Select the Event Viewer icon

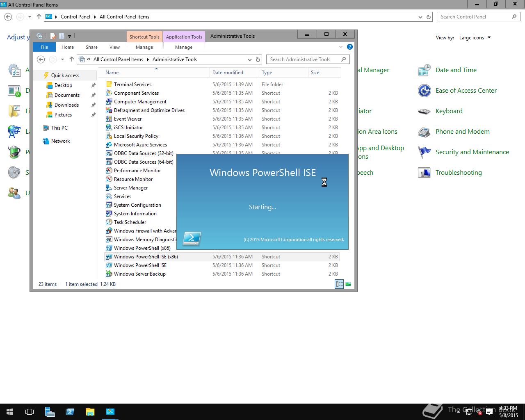[109, 119]
